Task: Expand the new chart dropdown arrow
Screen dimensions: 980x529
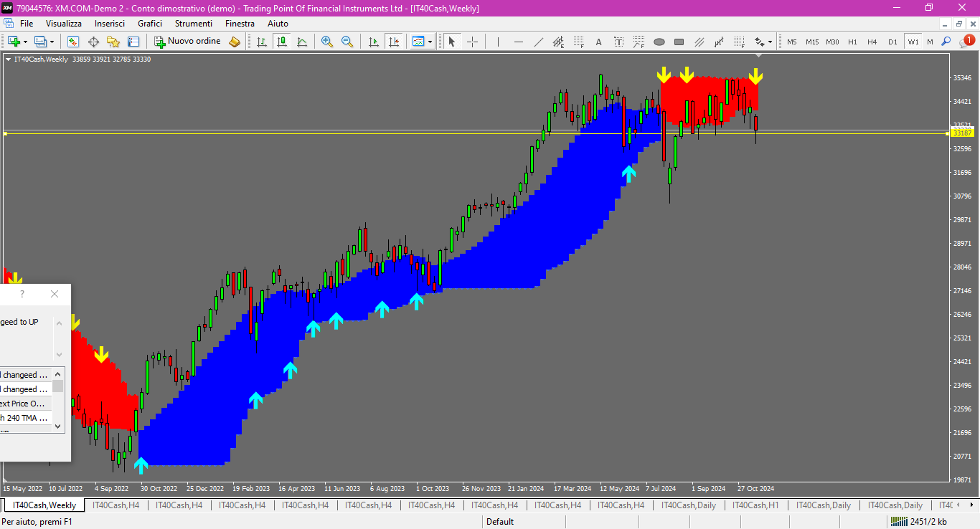Action: click(24, 42)
